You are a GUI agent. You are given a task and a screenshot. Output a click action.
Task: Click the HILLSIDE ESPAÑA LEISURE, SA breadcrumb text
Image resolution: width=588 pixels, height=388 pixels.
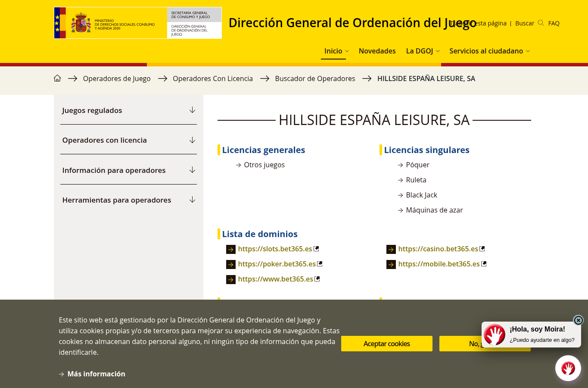(x=426, y=78)
